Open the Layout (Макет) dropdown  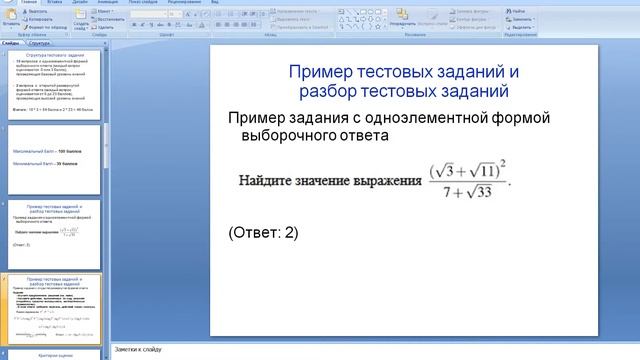pos(103,11)
